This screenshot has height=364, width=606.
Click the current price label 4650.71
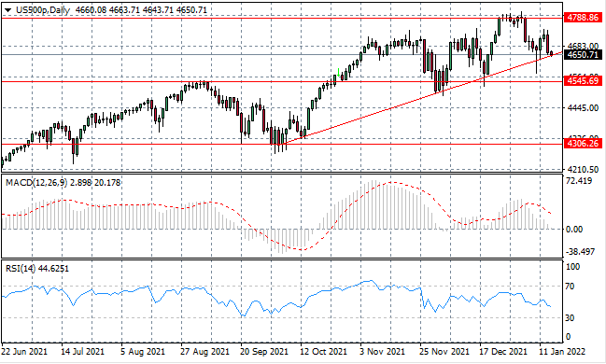click(583, 55)
